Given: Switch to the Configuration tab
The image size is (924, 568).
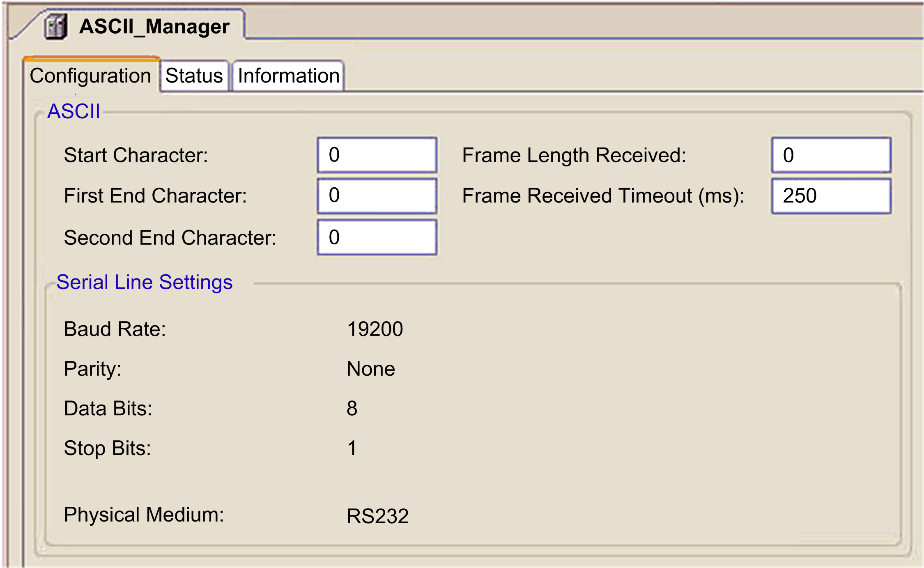Looking at the screenshot, I should (x=90, y=76).
